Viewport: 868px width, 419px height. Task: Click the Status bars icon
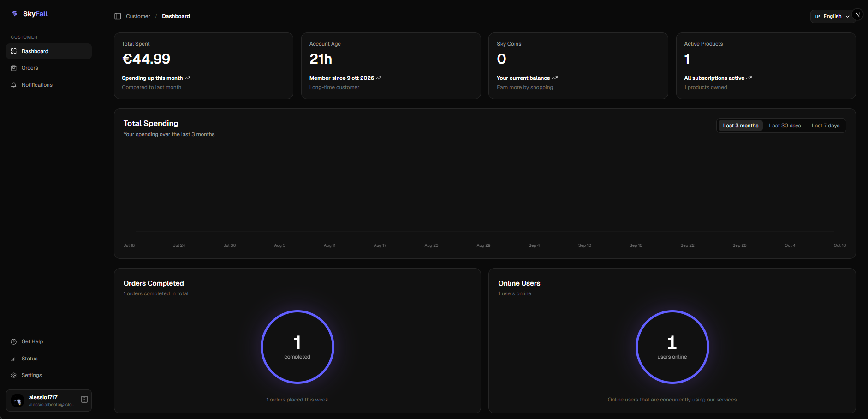click(x=14, y=359)
